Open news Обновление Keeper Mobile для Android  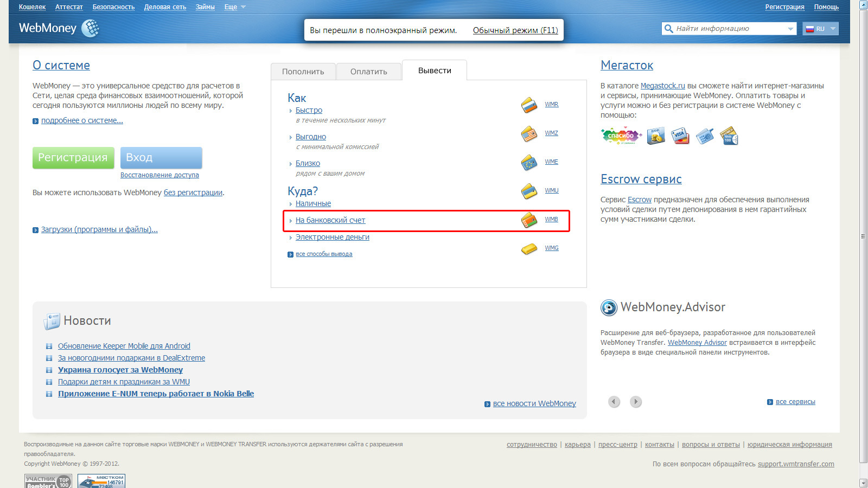tap(124, 346)
